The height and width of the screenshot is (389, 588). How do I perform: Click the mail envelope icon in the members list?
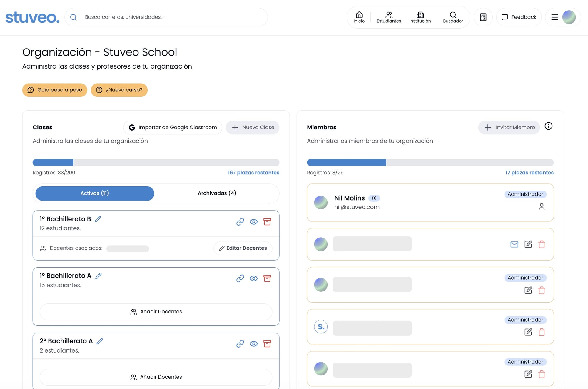pos(514,244)
